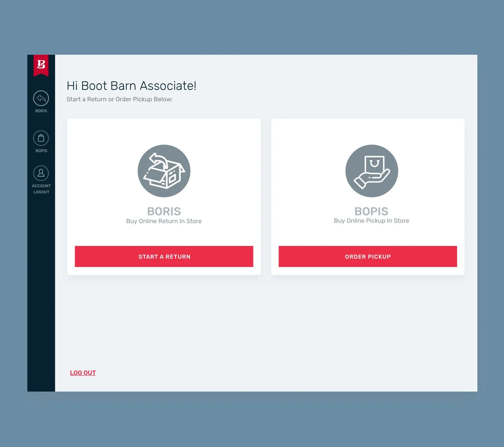Click the Boot Barn logo badge

(x=41, y=65)
